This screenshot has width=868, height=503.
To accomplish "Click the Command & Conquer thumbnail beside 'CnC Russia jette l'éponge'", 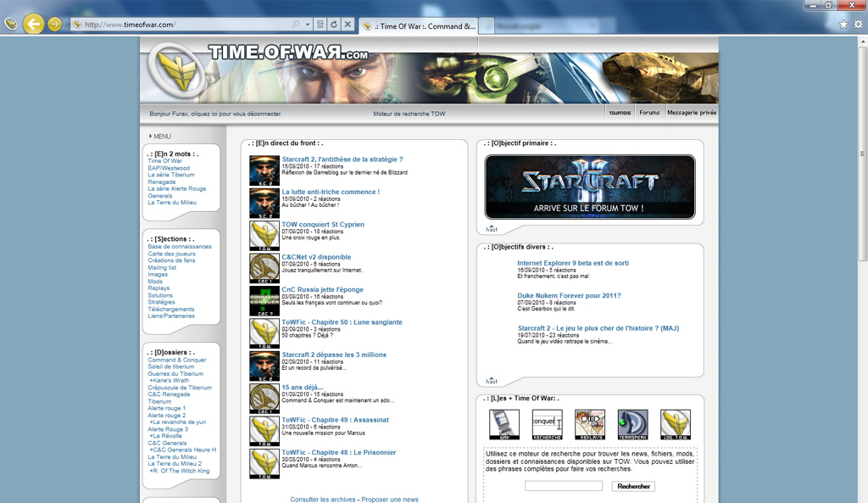I will [264, 301].
